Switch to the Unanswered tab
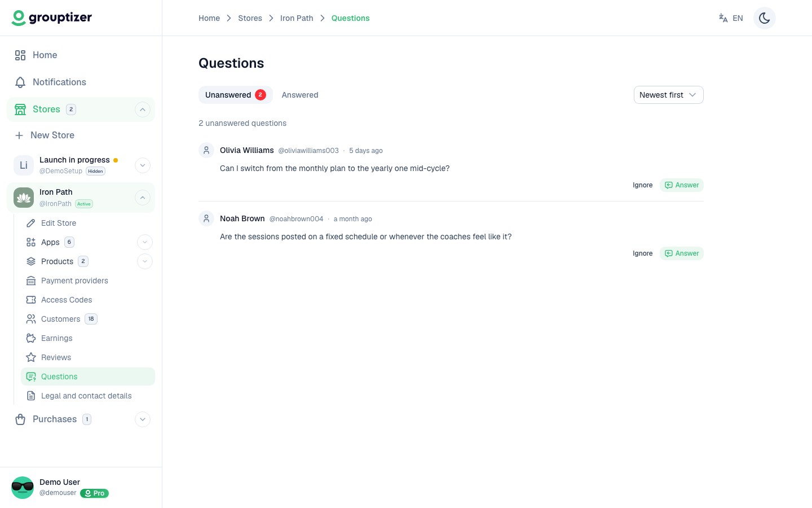The width and height of the screenshot is (812, 508). click(x=235, y=95)
